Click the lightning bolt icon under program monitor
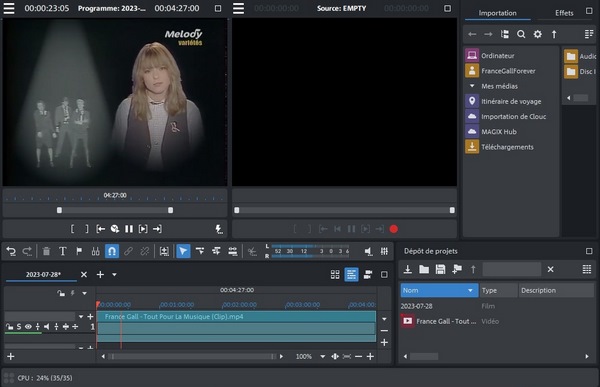The height and width of the screenshot is (387, 600). (218, 229)
